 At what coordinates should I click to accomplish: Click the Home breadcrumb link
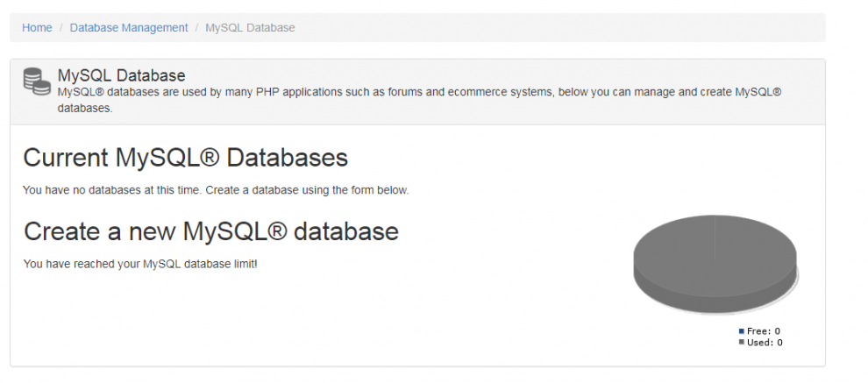[x=37, y=28]
